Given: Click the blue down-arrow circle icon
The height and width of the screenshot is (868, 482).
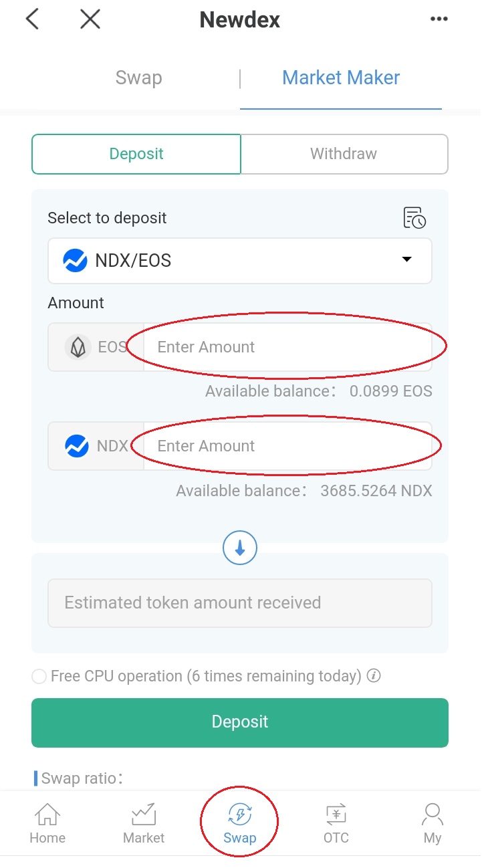Looking at the screenshot, I should pyautogui.click(x=240, y=548).
